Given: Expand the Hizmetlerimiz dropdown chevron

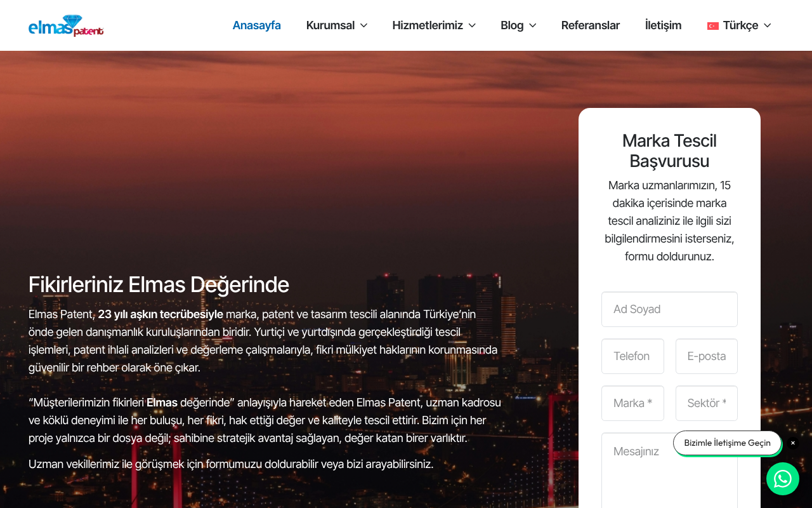Looking at the screenshot, I should [x=472, y=25].
